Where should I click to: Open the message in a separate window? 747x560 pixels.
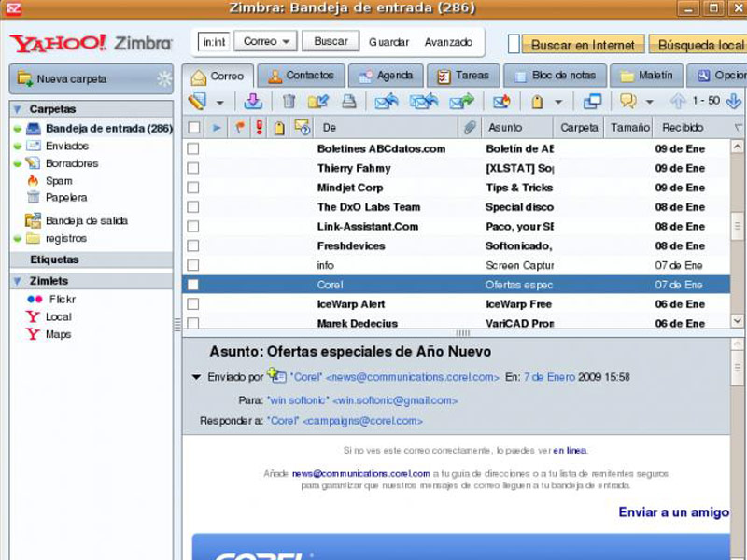(592, 101)
